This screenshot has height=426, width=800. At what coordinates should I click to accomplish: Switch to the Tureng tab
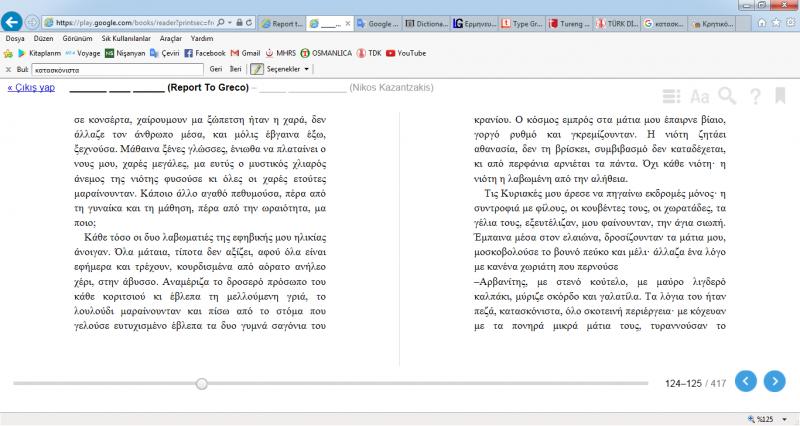pyautogui.click(x=570, y=23)
